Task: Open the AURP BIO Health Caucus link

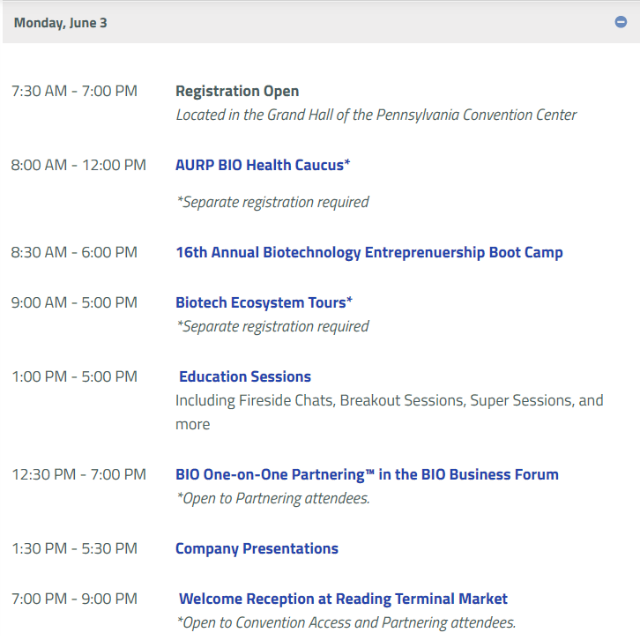Action: pyautogui.click(x=262, y=165)
